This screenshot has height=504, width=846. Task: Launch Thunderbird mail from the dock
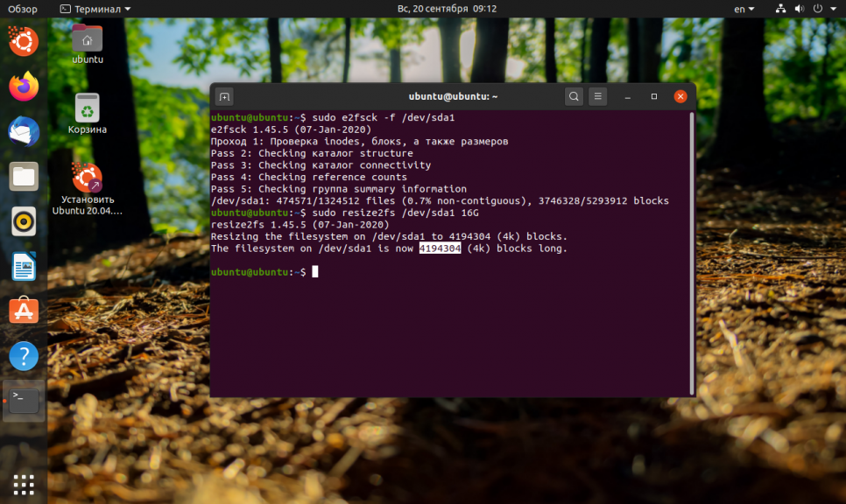[23, 131]
